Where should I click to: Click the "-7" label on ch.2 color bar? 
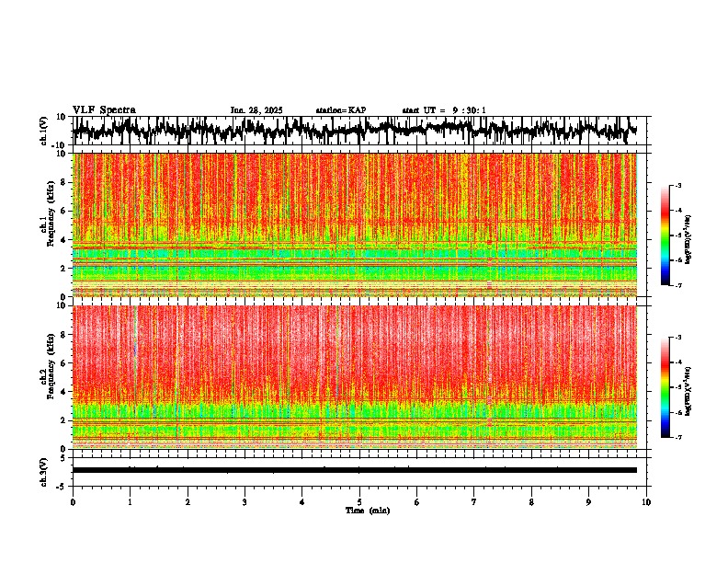pyautogui.click(x=677, y=437)
